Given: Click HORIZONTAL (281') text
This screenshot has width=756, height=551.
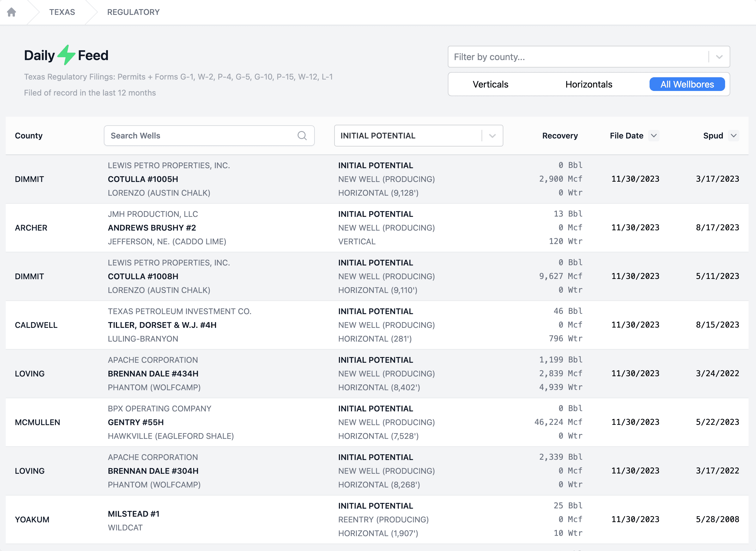Looking at the screenshot, I should pos(375,339).
